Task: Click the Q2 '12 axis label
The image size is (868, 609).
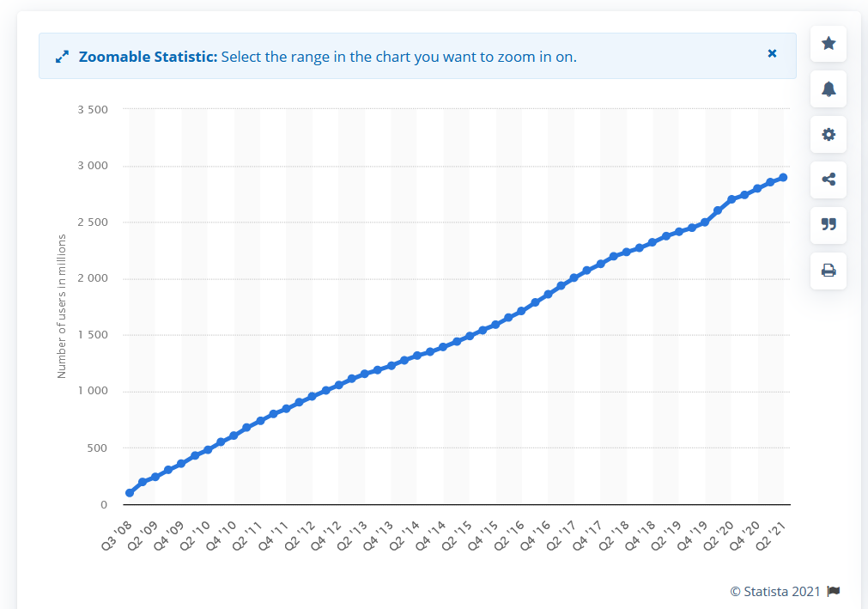Action: [x=300, y=535]
